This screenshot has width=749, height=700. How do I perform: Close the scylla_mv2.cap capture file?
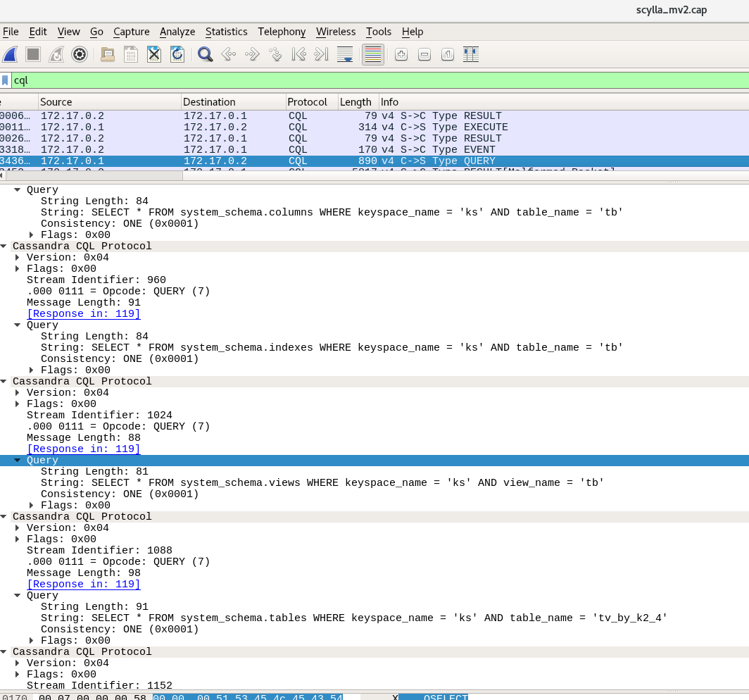tap(154, 54)
